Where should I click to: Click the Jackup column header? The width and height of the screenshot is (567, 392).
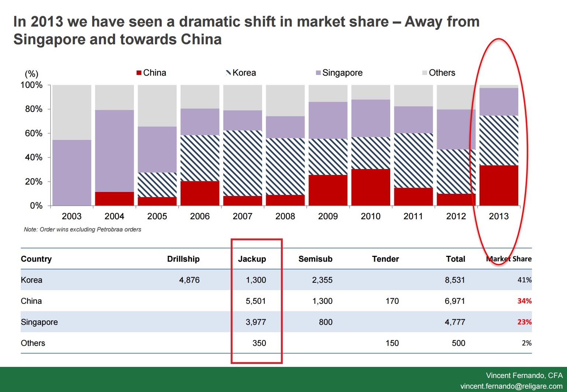click(x=252, y=259)
